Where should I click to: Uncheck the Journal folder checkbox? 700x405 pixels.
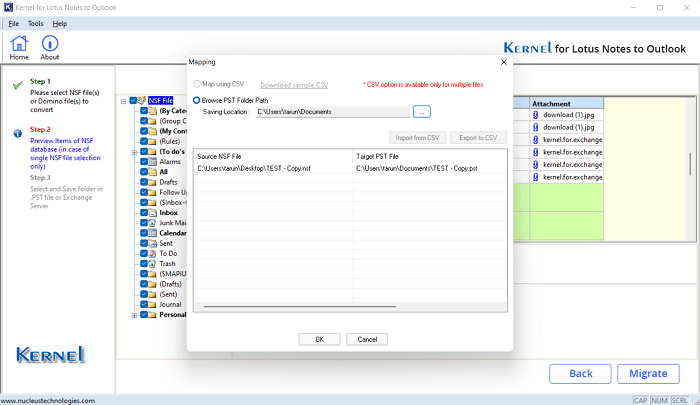[x=144, y=305]
